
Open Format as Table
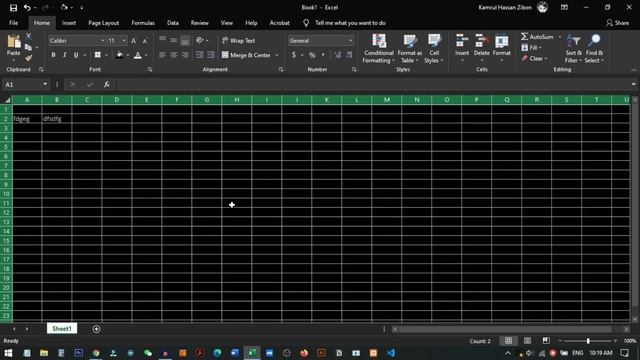coord(409,49)
